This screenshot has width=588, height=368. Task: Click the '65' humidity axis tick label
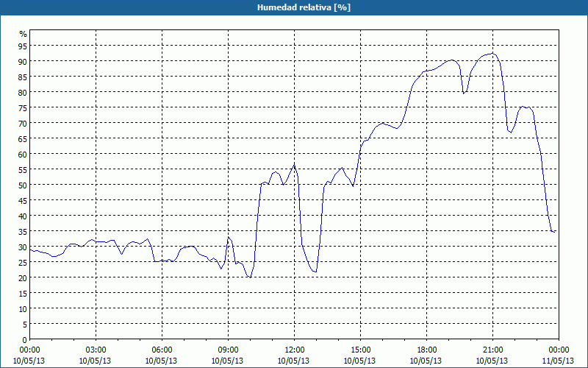[x=23, y=138]
